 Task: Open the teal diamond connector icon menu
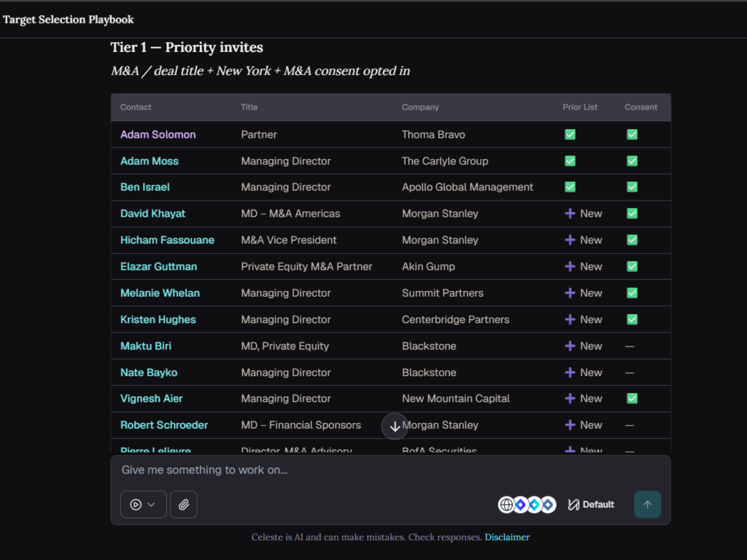pos(534,505)
